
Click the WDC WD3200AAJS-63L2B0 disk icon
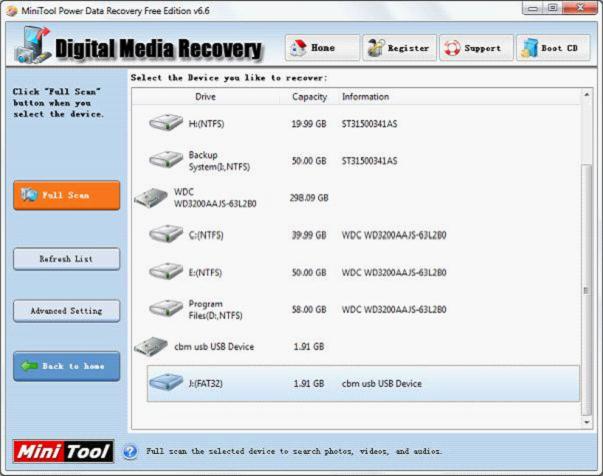151,198
